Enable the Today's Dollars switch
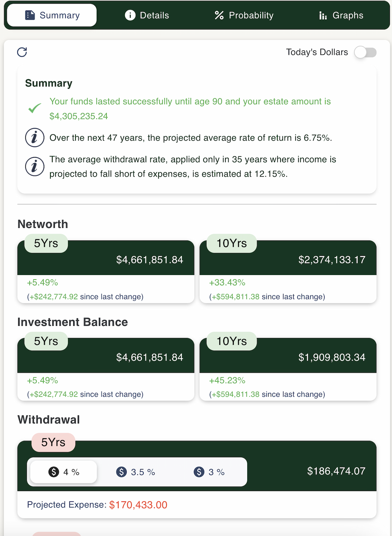Viewport: 392px width, 536px height. coord(366,52)
